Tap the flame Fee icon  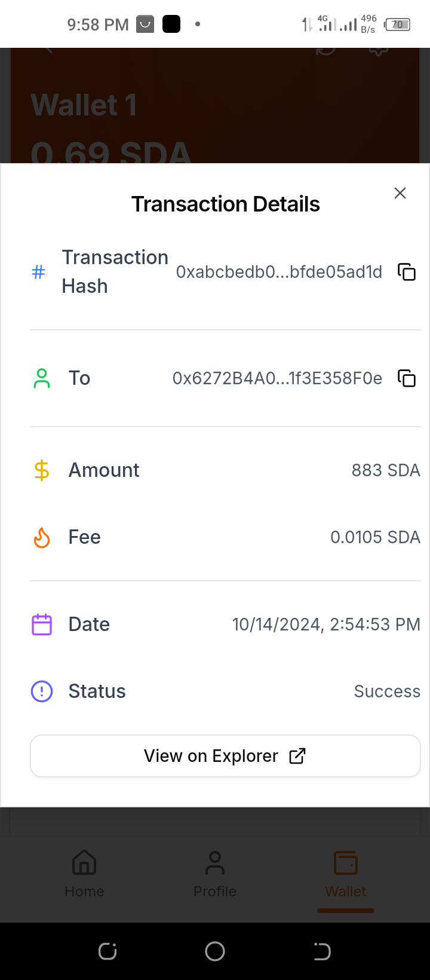[42, 537]
